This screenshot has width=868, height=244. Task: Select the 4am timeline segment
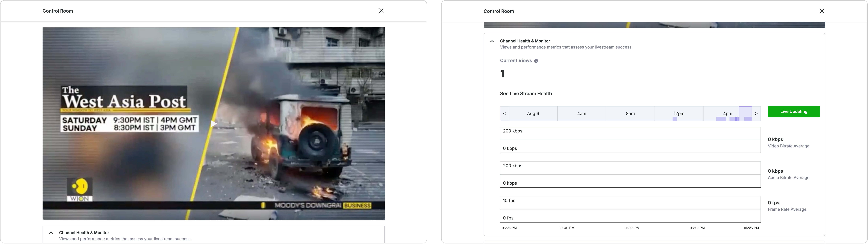click(582, 114)
